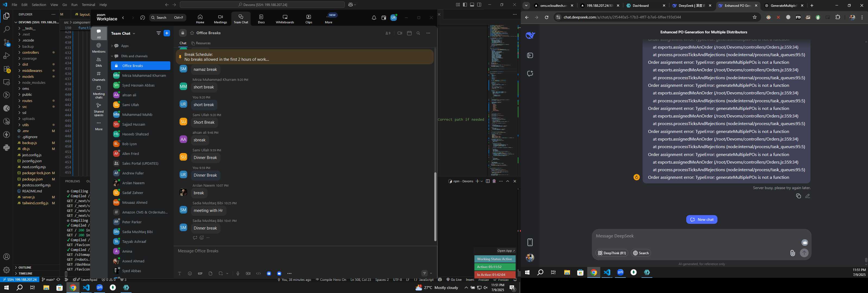This screenshot has height=293, width=868.
Task: Bookmark page with Chrome star icon
Action: click(x=754, y=17)
